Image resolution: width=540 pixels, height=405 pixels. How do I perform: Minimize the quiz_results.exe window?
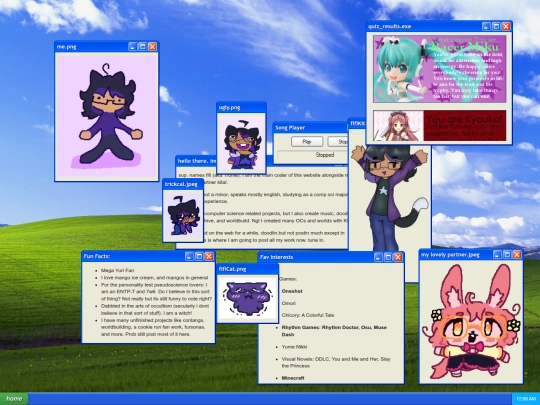pyautogui.click(x=486, y=26)
